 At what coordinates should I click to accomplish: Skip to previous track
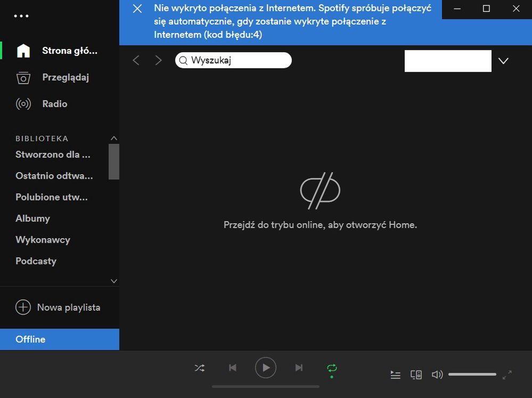point(232,368)
